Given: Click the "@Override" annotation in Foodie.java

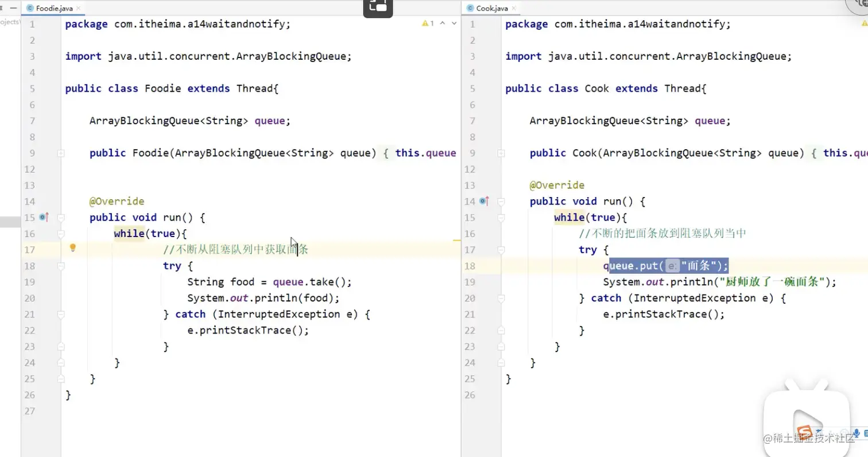Looking at the screenshot, I should [x=117, y=201].
